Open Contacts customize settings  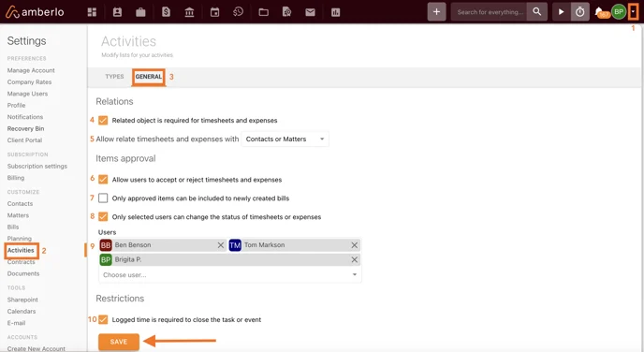pyautogui.click(x=20, y=204)
